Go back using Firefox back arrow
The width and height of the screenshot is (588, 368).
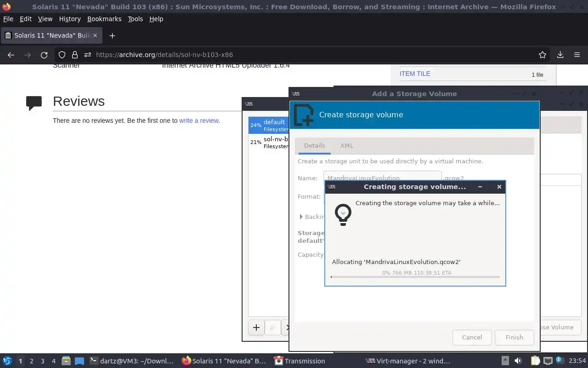pos(11,55)
